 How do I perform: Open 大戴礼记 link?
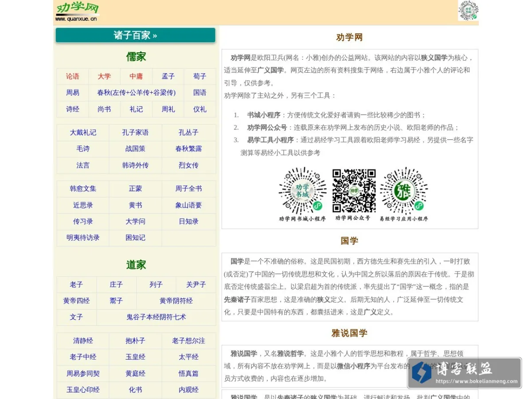click(83, 133)
